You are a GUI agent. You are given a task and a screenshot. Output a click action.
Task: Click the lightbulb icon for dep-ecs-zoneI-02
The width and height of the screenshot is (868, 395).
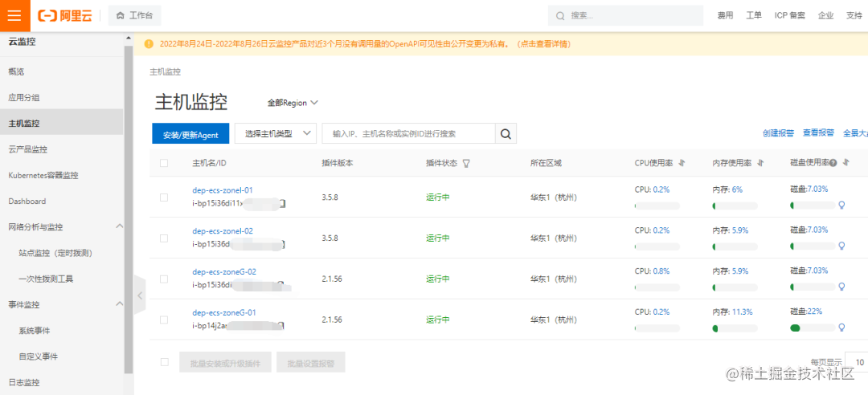842,246
